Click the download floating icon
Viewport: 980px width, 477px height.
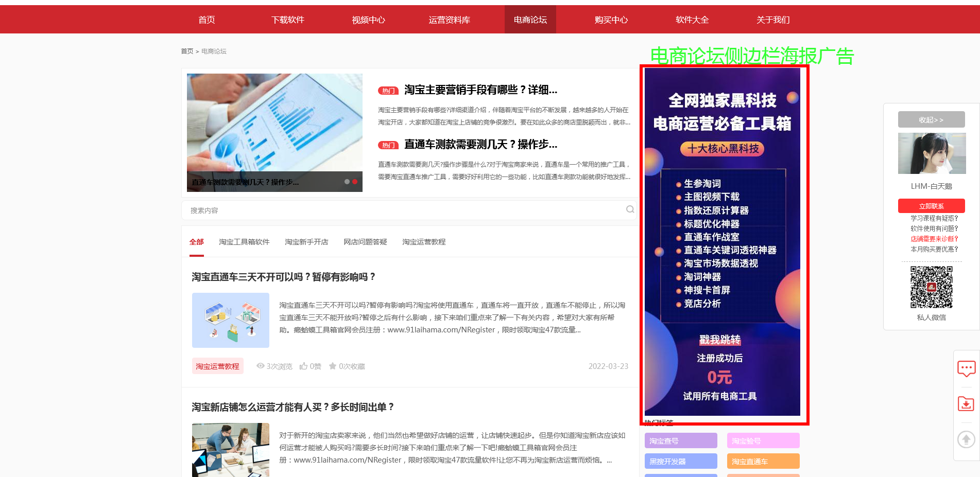pos(966,404)
